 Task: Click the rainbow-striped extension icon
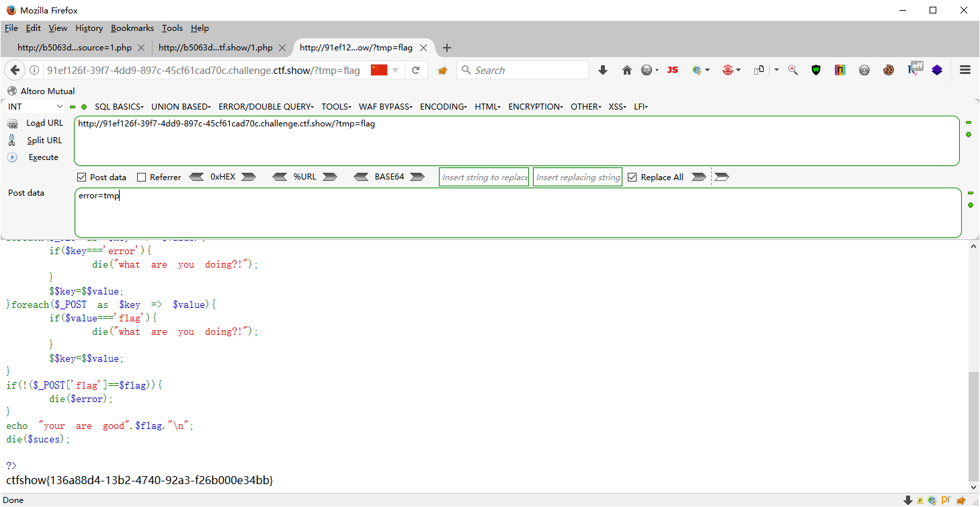(x=840, y=70)
